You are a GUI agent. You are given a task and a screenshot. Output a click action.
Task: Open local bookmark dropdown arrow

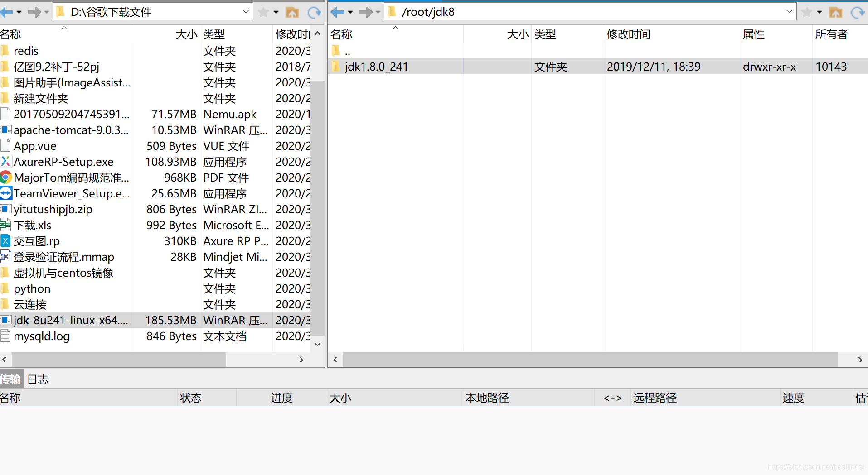point(276,12)
